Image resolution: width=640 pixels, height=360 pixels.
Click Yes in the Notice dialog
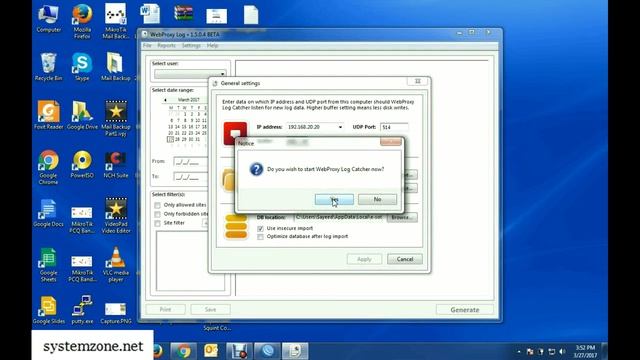(x=334, y=199)
